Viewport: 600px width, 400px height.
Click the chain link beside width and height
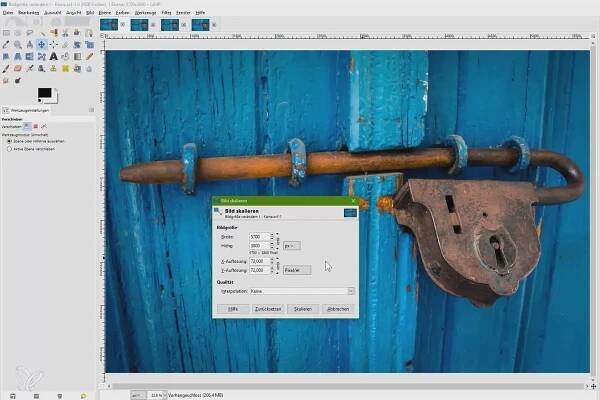tap(277, 240)
